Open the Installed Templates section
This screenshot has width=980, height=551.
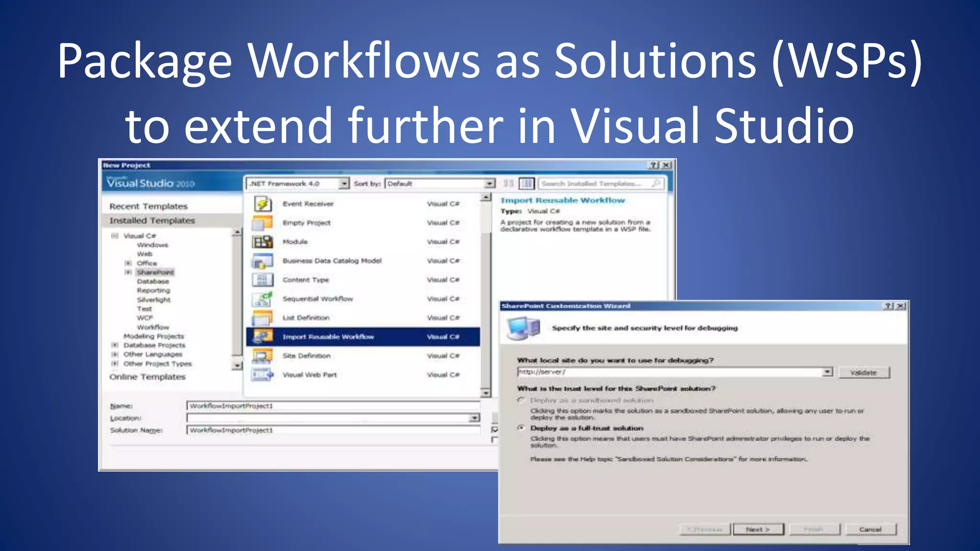152,220
